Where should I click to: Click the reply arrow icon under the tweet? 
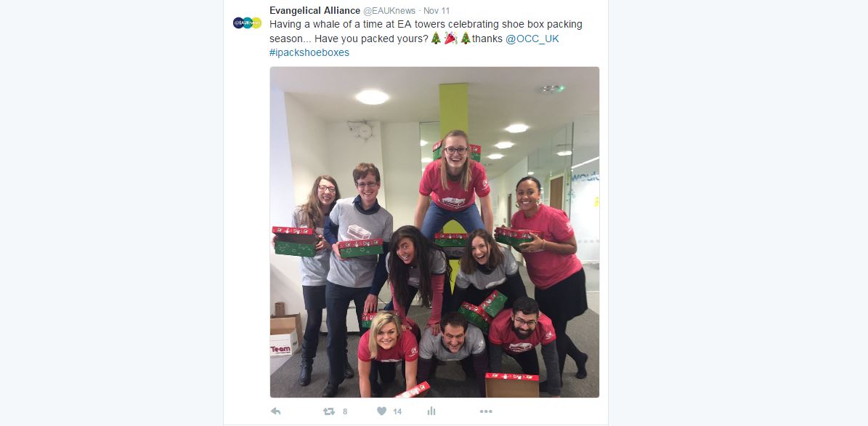coord(276,411)
